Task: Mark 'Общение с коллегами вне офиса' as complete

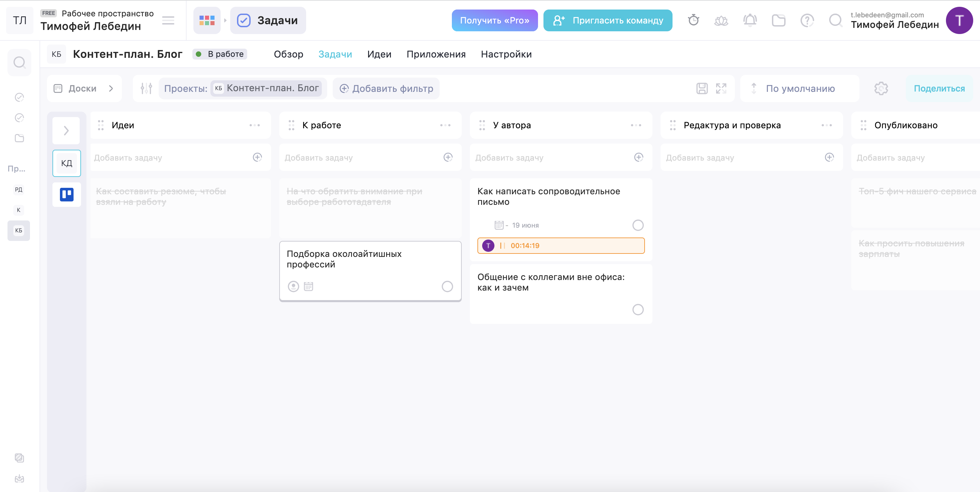Action: tap(638, 310)
